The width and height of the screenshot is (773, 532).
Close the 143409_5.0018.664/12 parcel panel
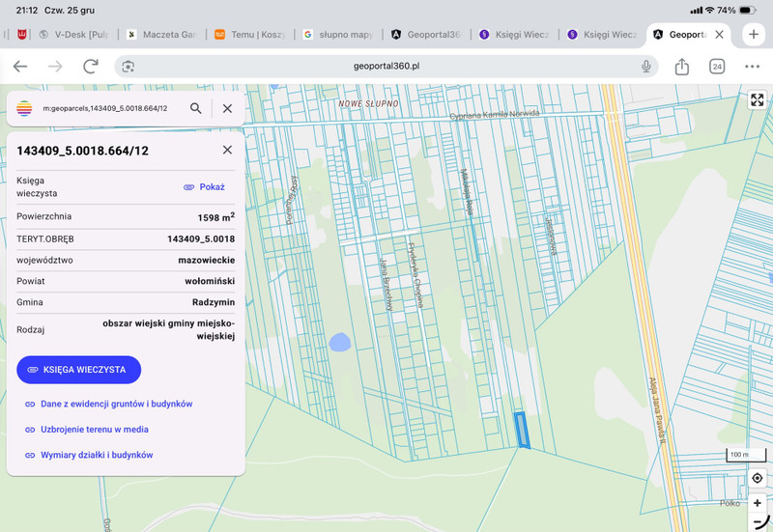(x=227, y=150)
